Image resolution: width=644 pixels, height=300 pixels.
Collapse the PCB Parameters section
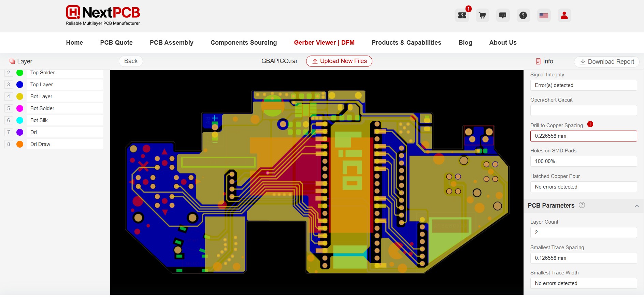coord(636,206)
